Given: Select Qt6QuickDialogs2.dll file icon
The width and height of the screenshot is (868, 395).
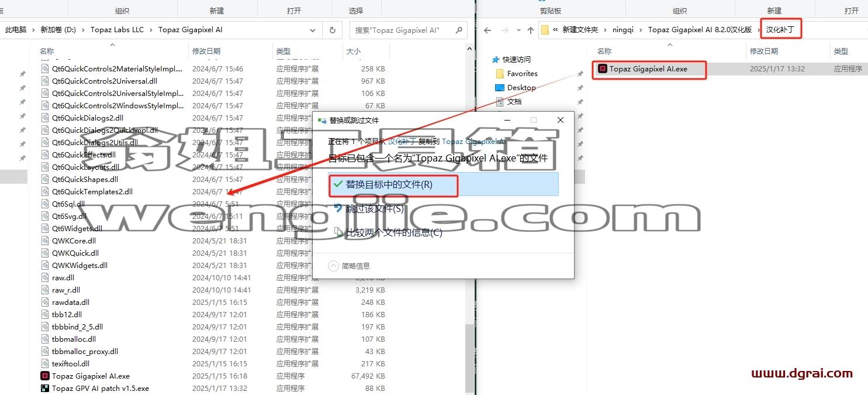Looking at the screenshot, I should click(x=45, y=118).
